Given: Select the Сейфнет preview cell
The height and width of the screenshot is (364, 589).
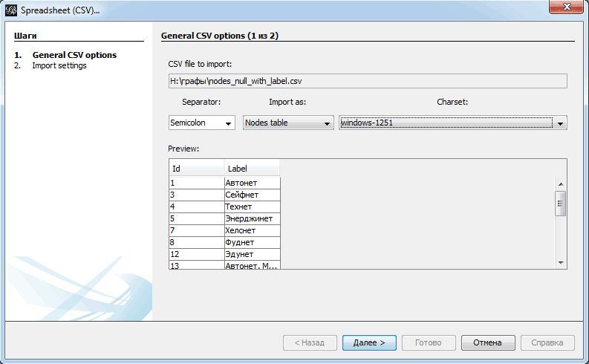Looking at the screenshot, I should [252, 195].
